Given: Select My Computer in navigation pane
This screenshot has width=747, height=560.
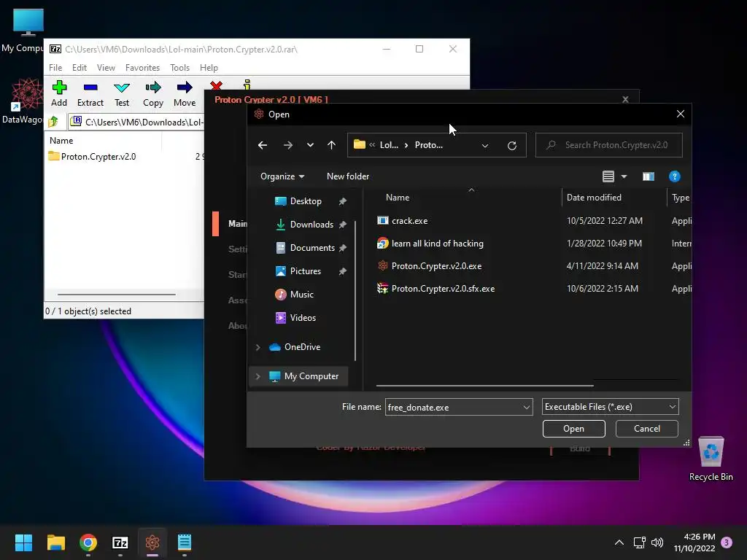Looking at the screenshot, I should (311, 376).
